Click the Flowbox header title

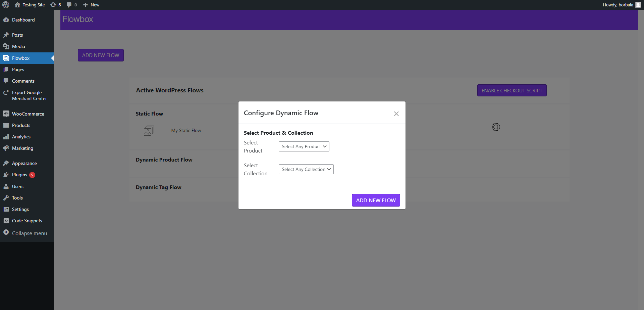click(x=78, y=19)
